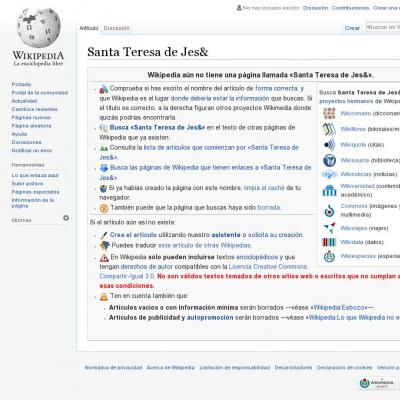The width and height of the screenshot is (400, 400).
Task: Click the Wikisource iceberg icon
Action: pos(329,160)
